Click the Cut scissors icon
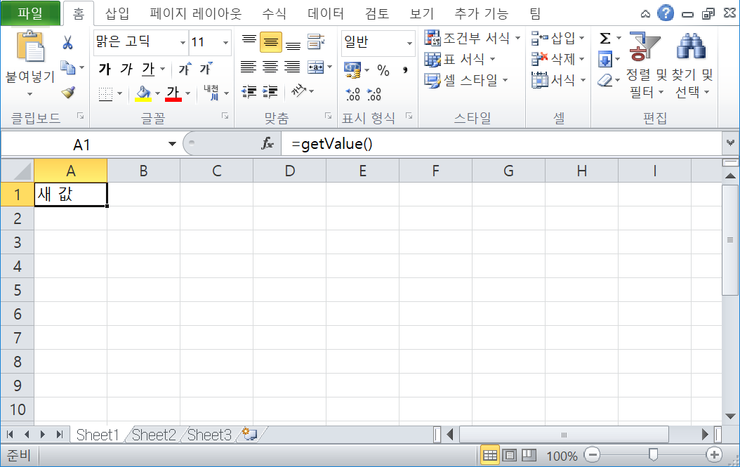 click(x=68, y=43)
